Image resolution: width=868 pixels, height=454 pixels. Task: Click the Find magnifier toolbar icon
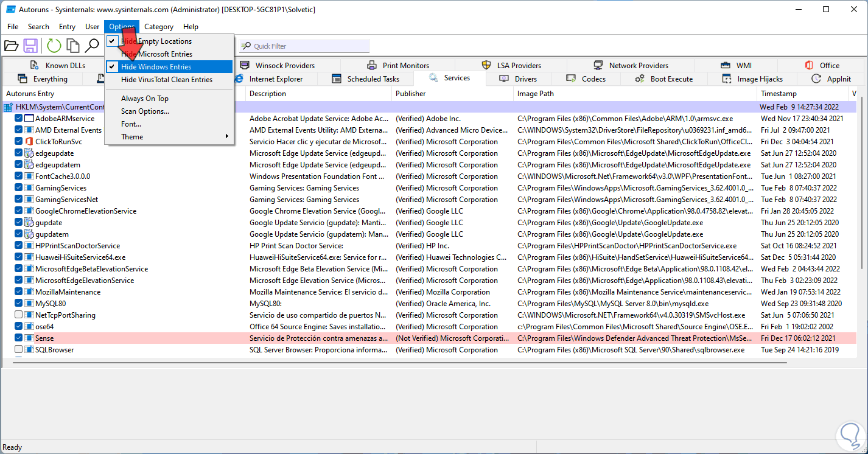click(92, 46)
